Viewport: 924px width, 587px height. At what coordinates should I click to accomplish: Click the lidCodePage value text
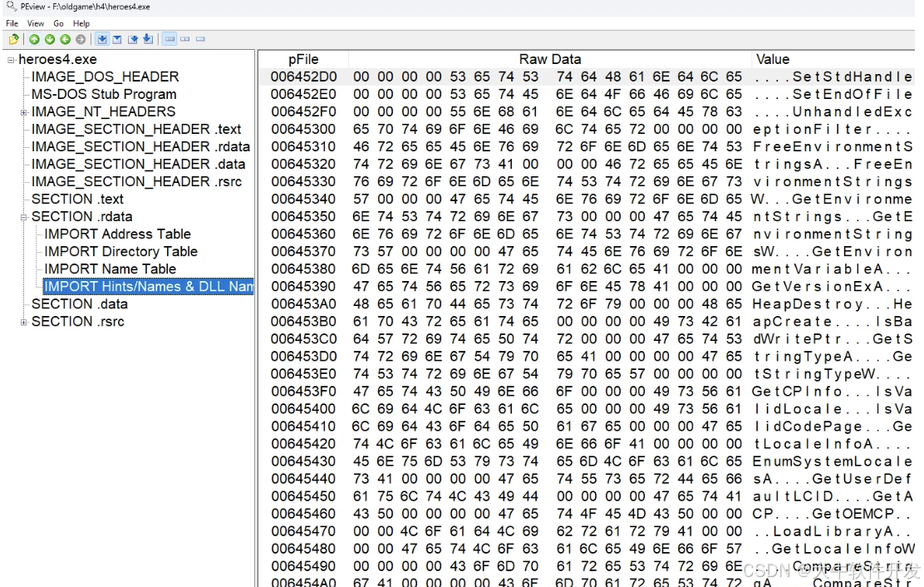pyautogui.click(x=808, y=427)
